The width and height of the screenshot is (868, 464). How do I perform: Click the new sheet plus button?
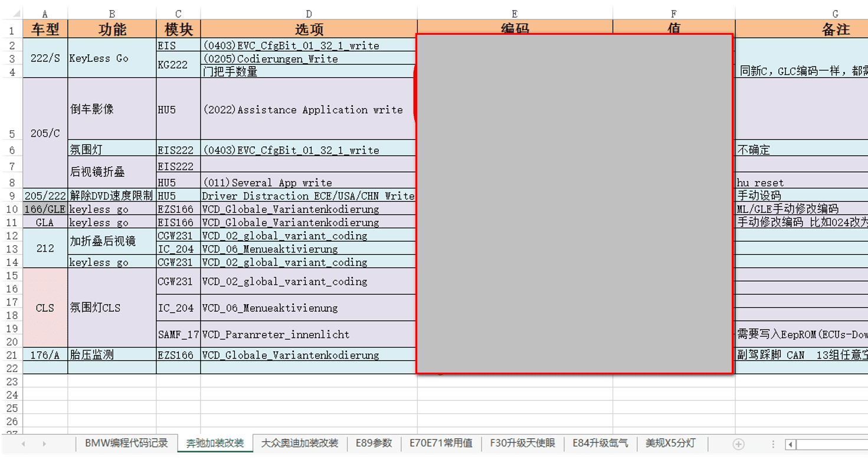(x=738, y=444)
